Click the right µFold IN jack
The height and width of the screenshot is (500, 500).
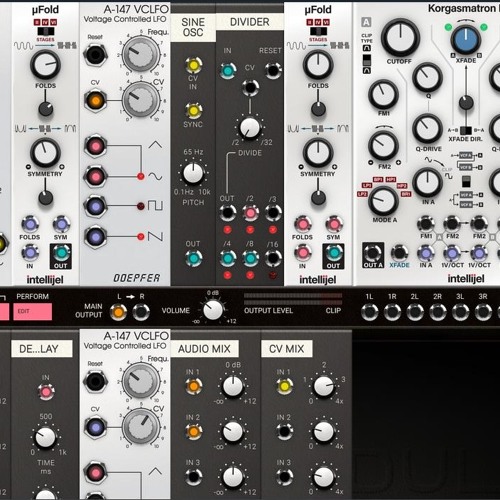point(303,252)
